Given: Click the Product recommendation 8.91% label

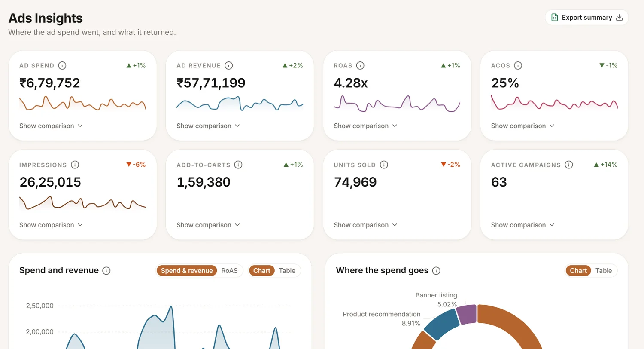Looking at the screenshot, I should click(x=382, y=318).
